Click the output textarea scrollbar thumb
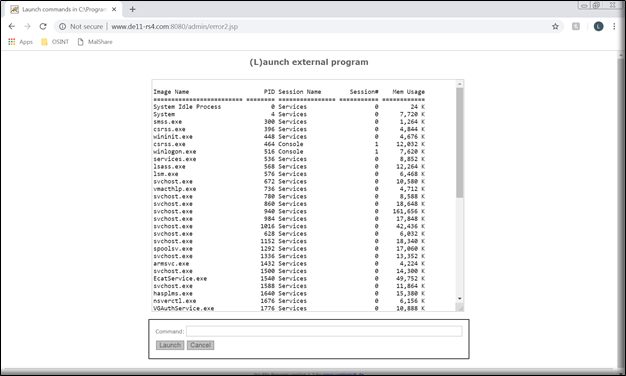 (x=460, y=142)
